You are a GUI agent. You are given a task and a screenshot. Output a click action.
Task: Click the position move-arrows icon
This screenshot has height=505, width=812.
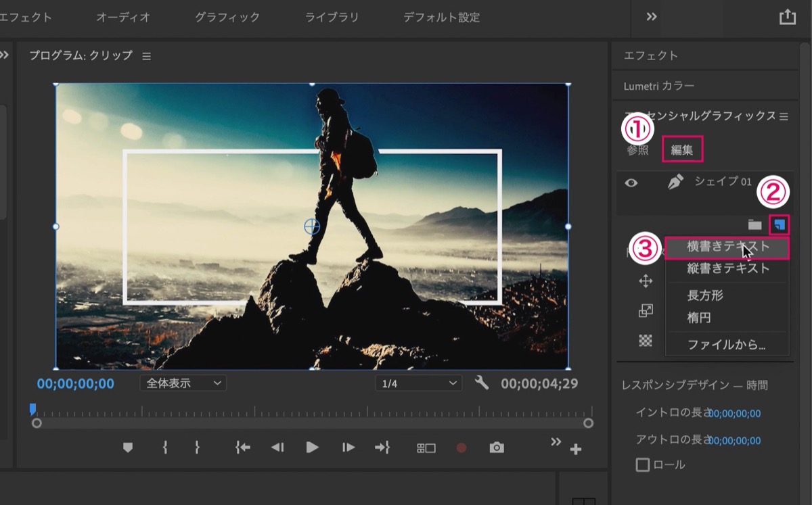coord(646,281)
